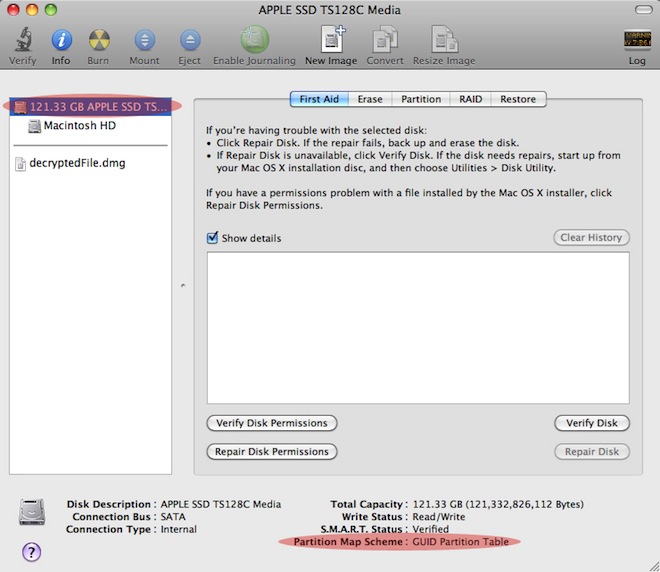Click the Resize Image toolbar icon
This screenshot has height=572, width=660.
[444, 40]
